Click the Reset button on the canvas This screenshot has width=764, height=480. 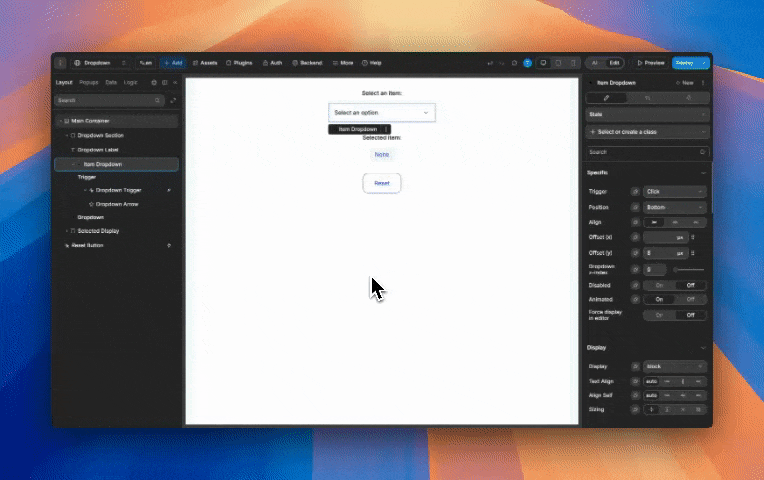coord(382,183)
